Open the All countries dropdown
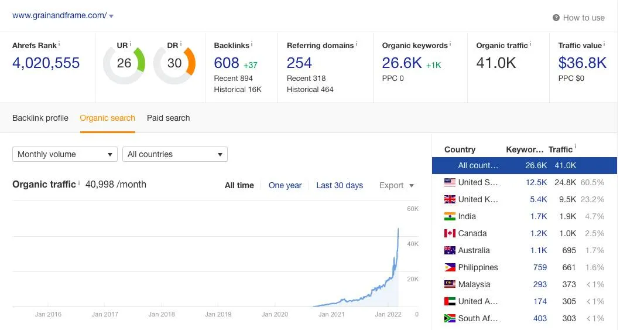The height and width of the screenshot is (330, 644). click(175, 155)
